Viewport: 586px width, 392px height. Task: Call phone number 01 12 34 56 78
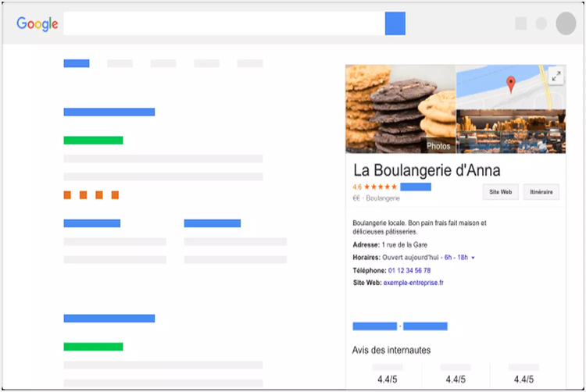[x=409, y=270]
